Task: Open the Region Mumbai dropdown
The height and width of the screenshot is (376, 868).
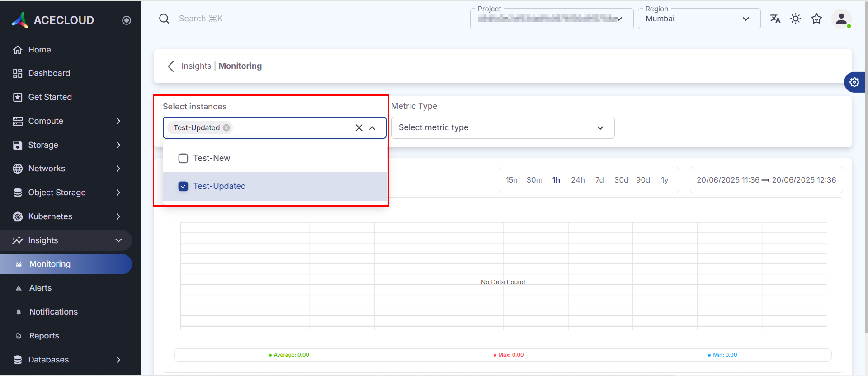Action: tap(698, 19)
